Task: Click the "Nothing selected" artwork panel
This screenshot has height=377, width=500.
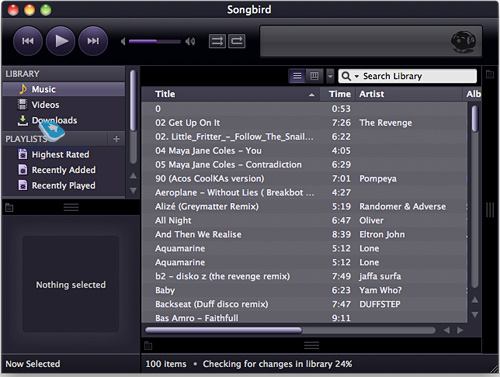Action: point(71,284)
